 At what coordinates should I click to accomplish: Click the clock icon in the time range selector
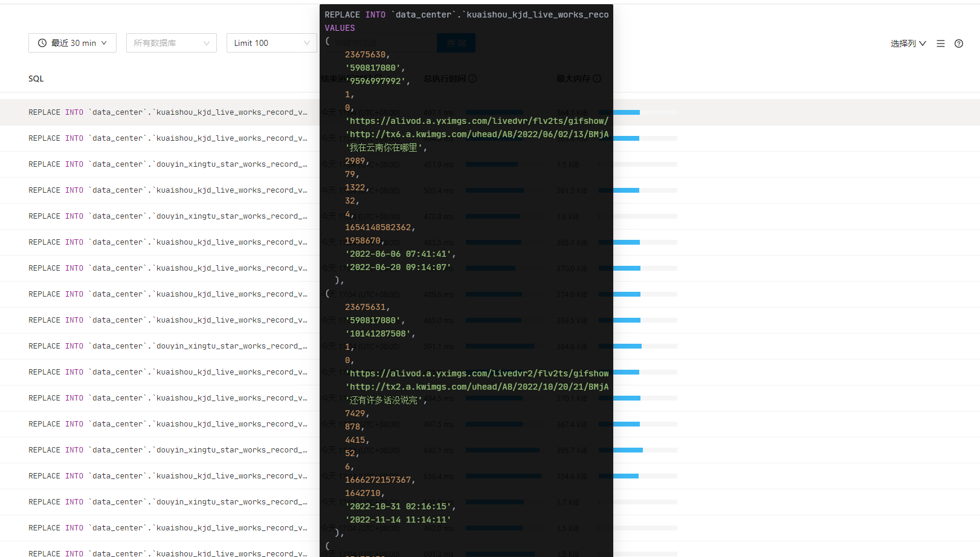42,43
